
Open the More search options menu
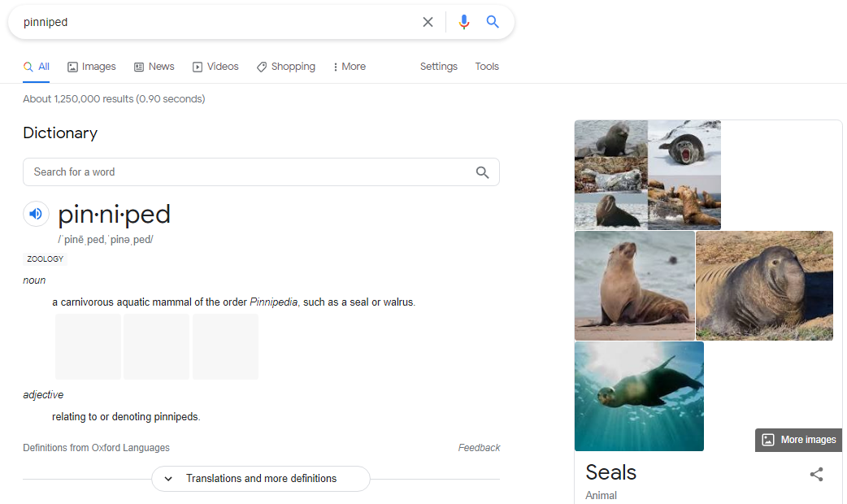350,67
